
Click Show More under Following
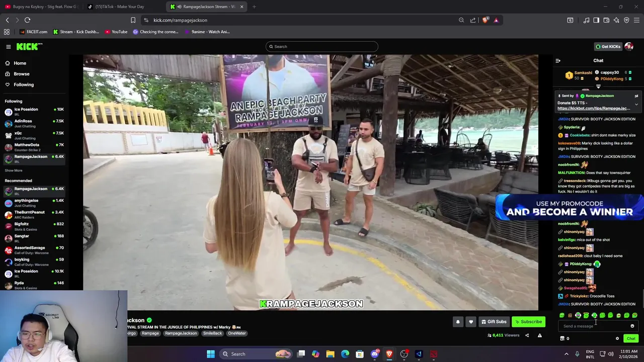click(14, 170)
